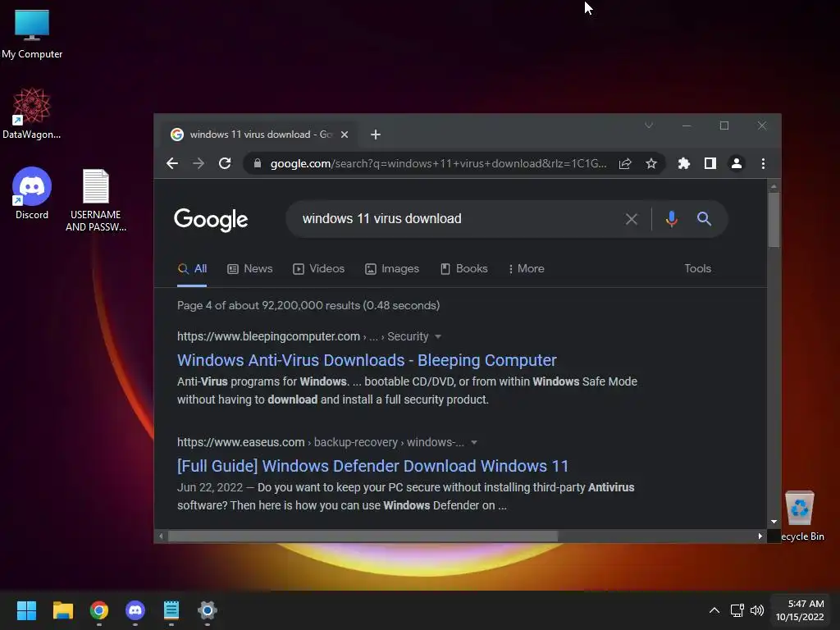Open the tab search chevron
Image resolution: width=840 pixels, height=630 pixels.
click(649, 126)
